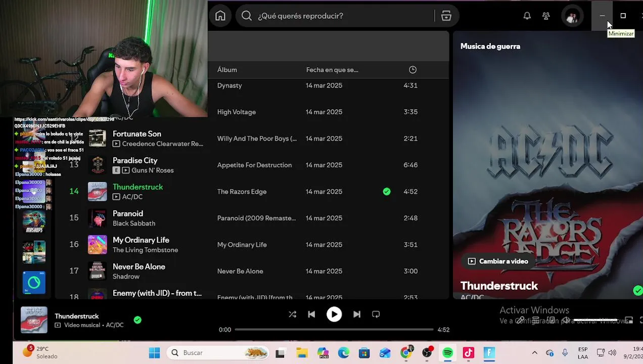
Task: Select track row number 15
Action: (74, 218)
